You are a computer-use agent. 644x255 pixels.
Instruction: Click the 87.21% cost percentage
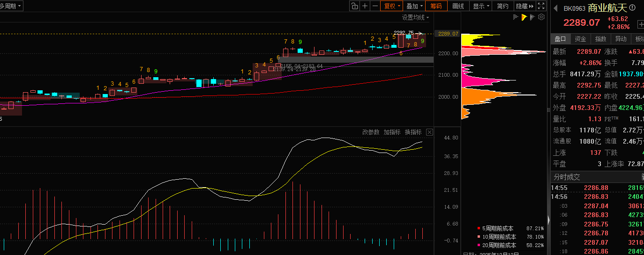pyautogui.click(x=535, y=229)
